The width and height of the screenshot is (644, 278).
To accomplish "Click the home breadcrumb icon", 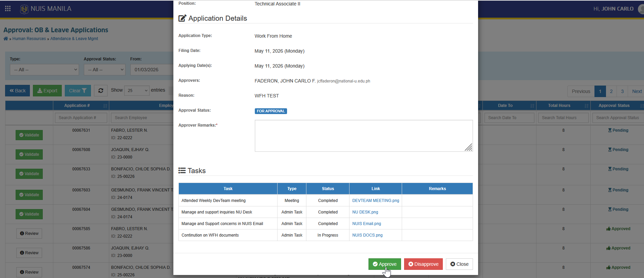I will coord(6,39).
